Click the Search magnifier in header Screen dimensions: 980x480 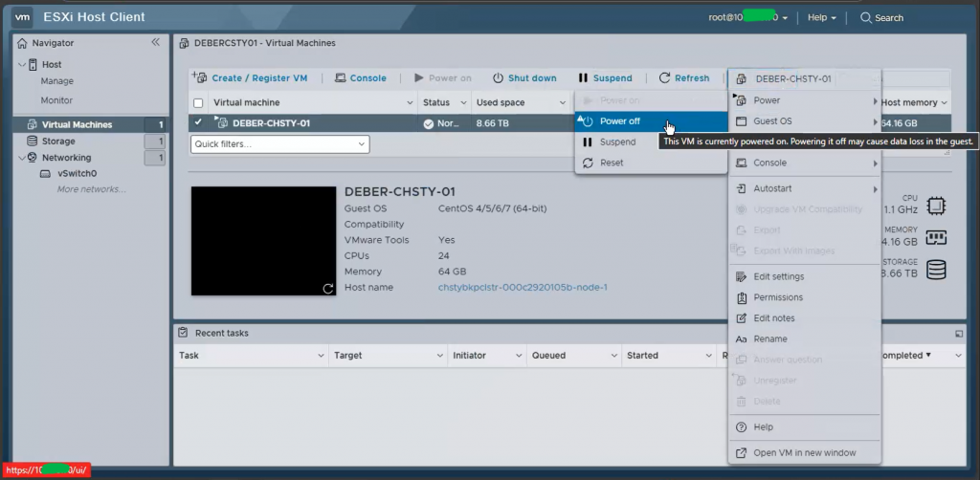(866, 18)
